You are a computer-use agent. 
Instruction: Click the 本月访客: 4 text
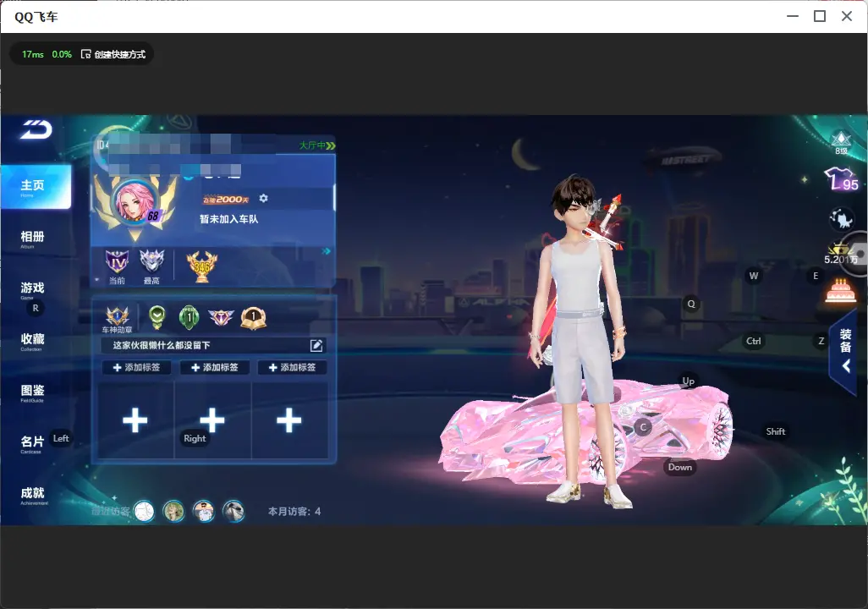coord(294,512)
